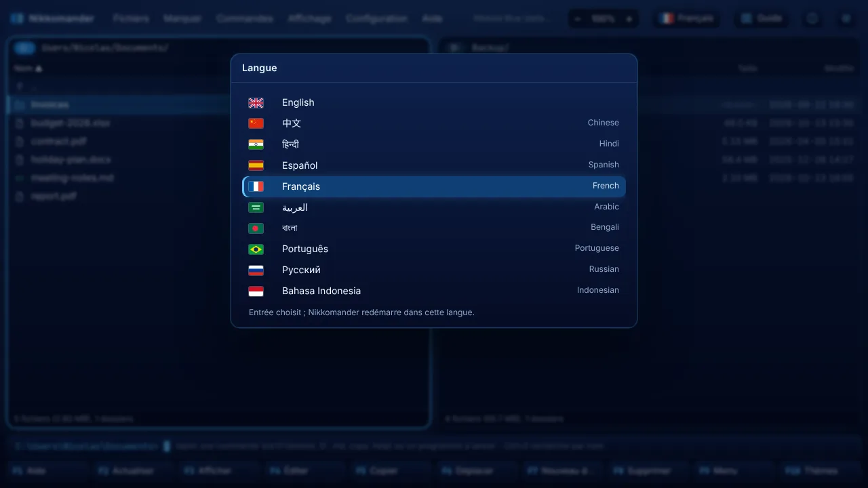Viewport: 868px width, 488px height.
Task: Click the F9 Menu button
Action: (734, 470)
